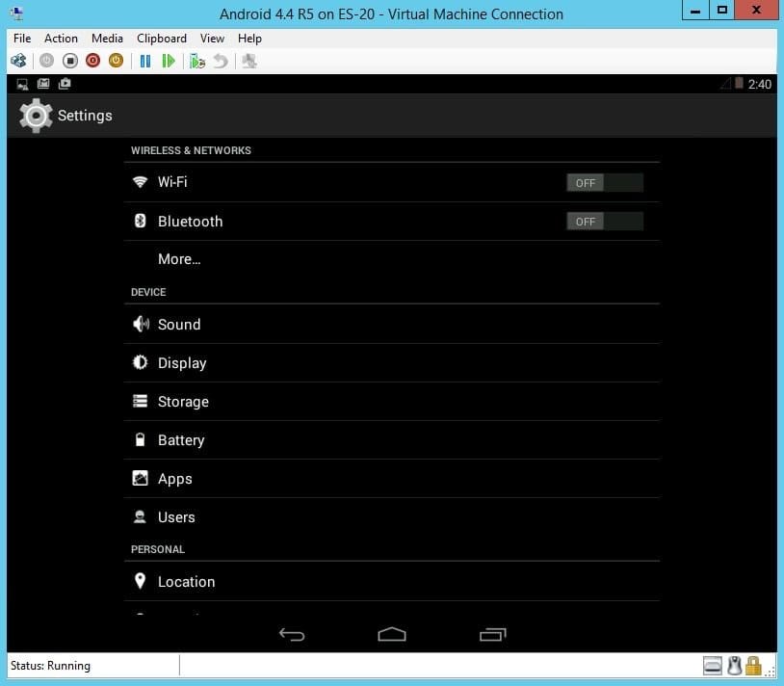Click the camera notification icon in status bar
Image resolution: width=784 pixels, height=686 pixels.
(x=65, y=84)
